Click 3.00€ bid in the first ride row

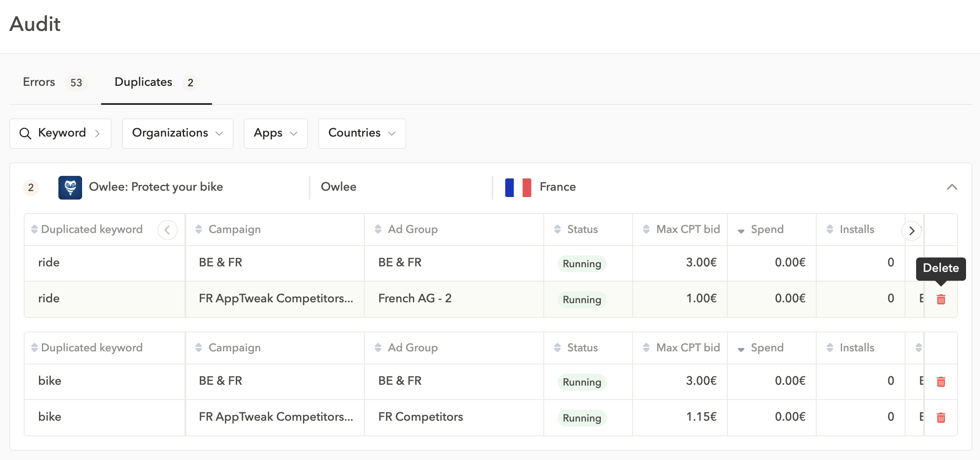[x=701, y=263]
